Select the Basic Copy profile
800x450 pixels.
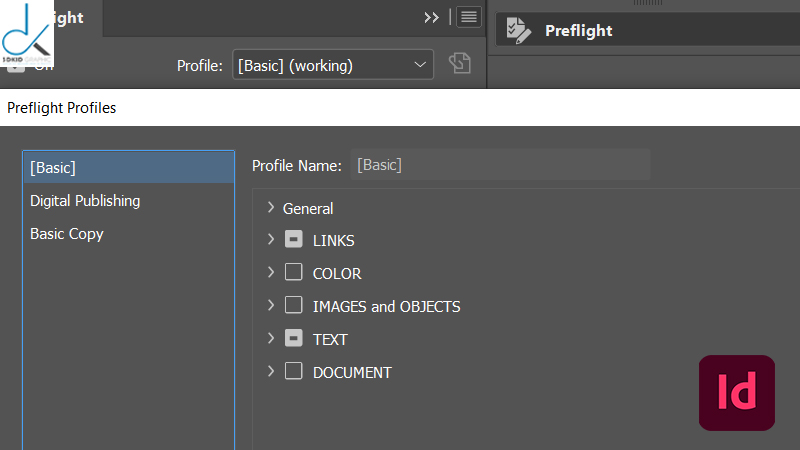67,234
